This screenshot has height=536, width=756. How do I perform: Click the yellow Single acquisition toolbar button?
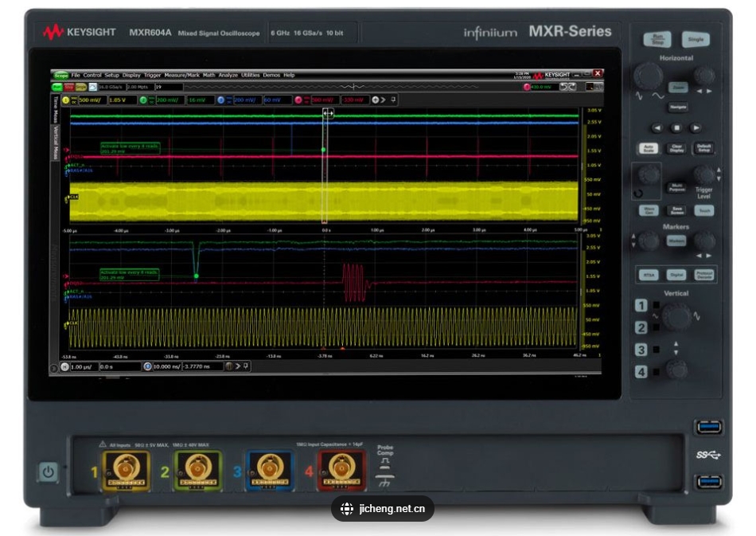(81, 87)
